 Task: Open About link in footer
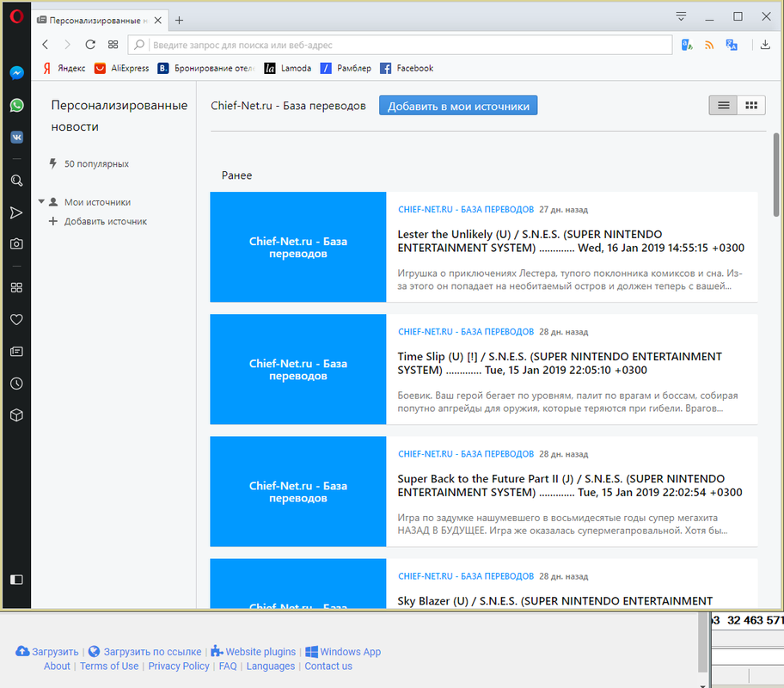coord(57,666)
